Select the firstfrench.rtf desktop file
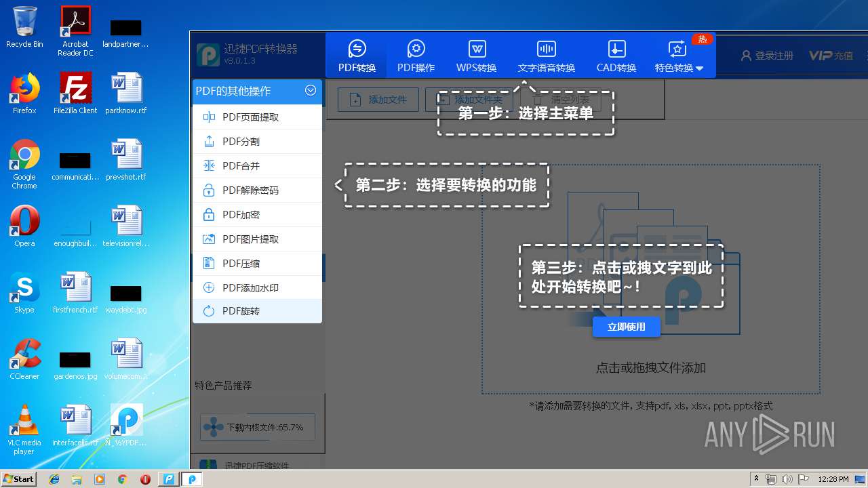Screen dimensions: 868x488 (75, 292)
